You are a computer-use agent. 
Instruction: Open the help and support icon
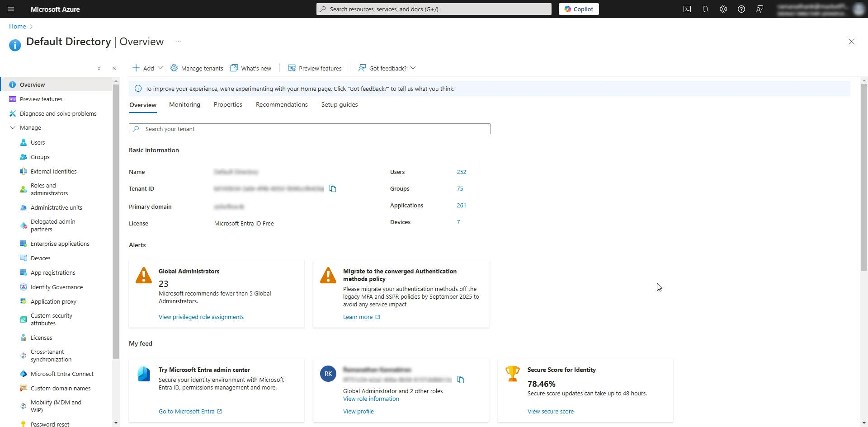pos(741,9)
